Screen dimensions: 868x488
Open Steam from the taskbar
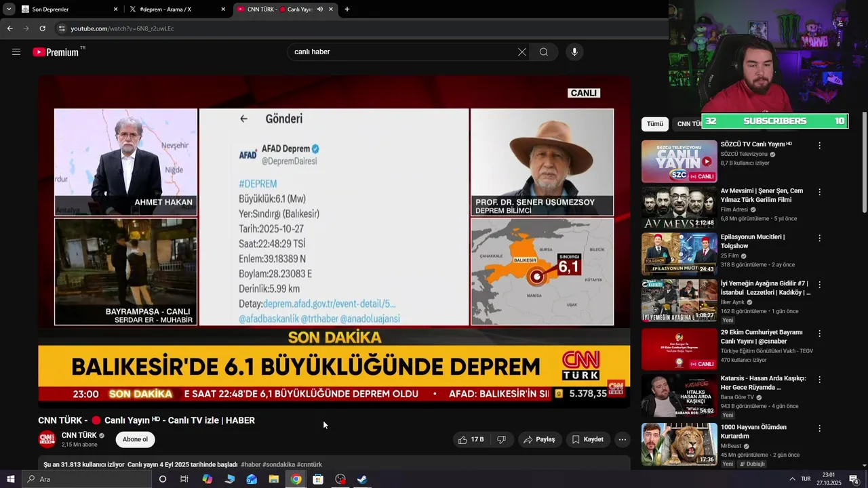tap(362, 479)
